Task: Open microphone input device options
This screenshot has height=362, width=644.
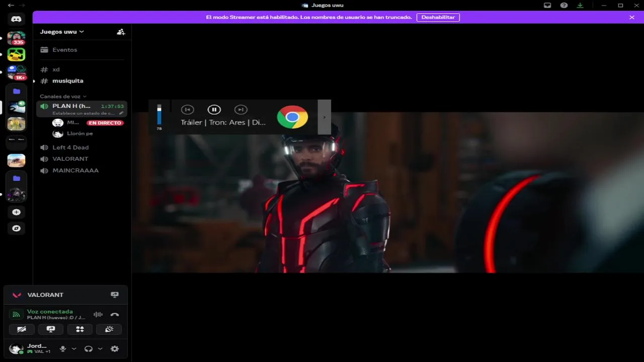Action: pos(74,349)
